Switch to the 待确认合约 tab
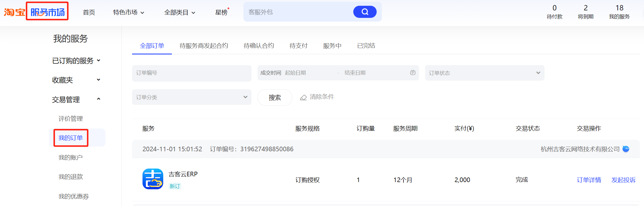This screenshot has height=206, width=644. pyautogui.click(x=259, y=46)
